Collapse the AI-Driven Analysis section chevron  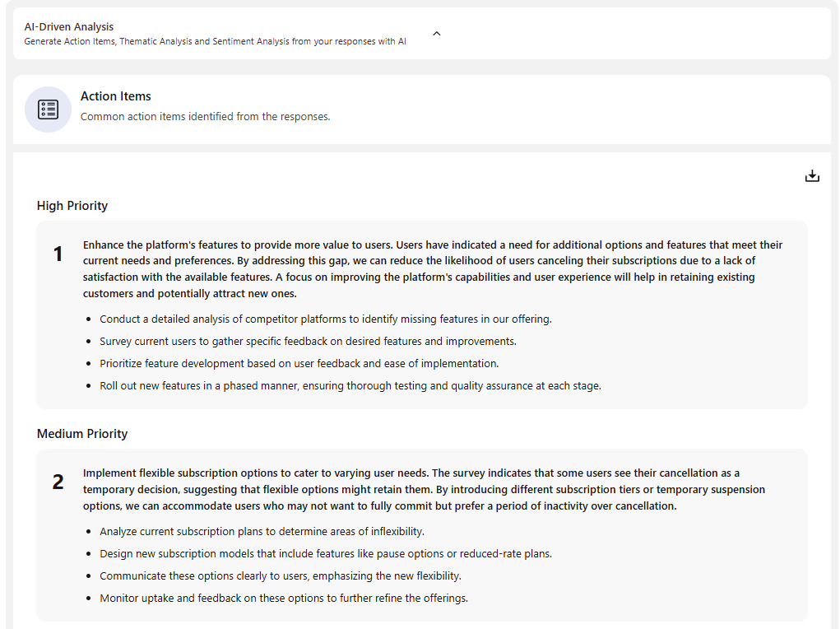(437, 34)
